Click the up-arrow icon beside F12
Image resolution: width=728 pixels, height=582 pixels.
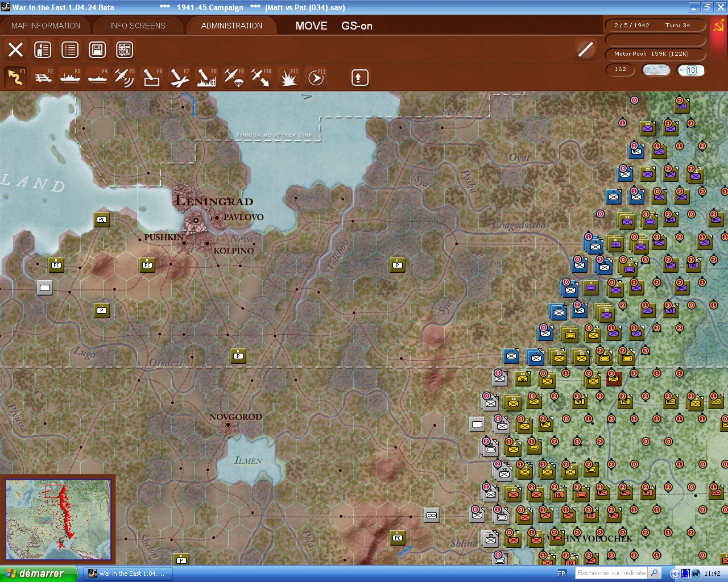point(359,77)
